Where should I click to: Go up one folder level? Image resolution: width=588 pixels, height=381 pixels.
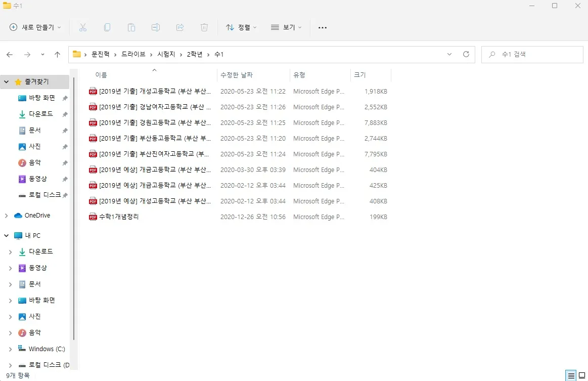point(57,55)
